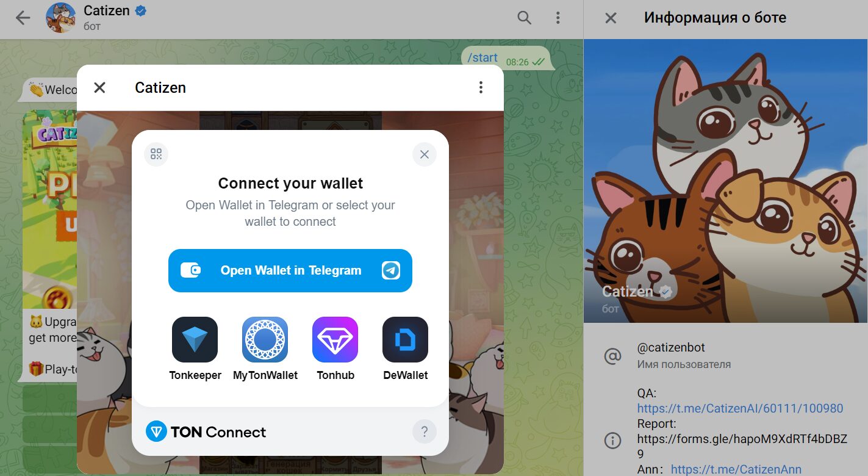Viewport: 868px width, 476px height.
Task: Open the large Catizen profile picture
Action: [726, 181]
